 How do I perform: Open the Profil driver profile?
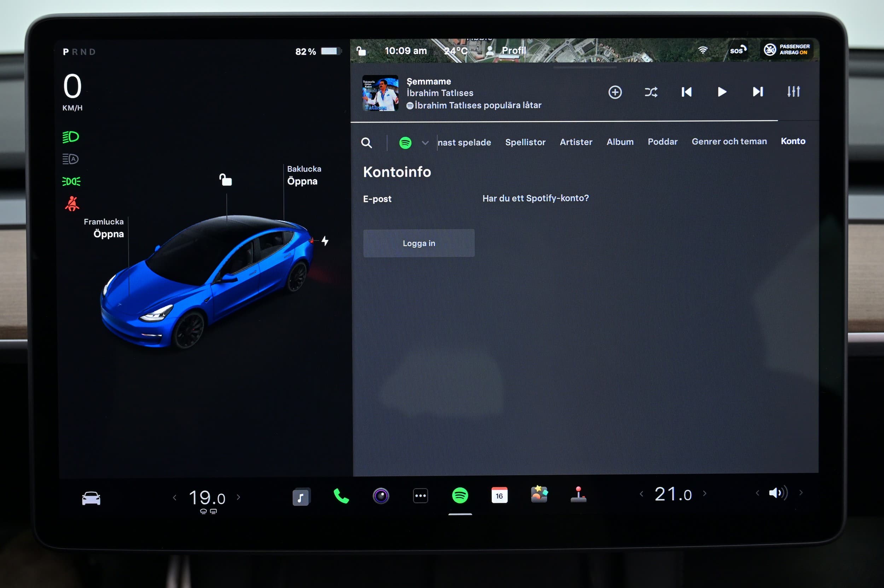coord(506,51)
